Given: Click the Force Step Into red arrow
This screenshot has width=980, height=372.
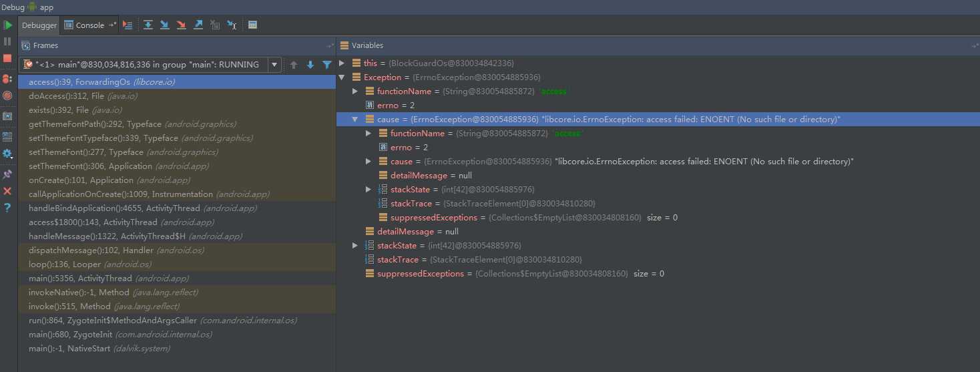Looking at the screenshot, I should [182, 25].
